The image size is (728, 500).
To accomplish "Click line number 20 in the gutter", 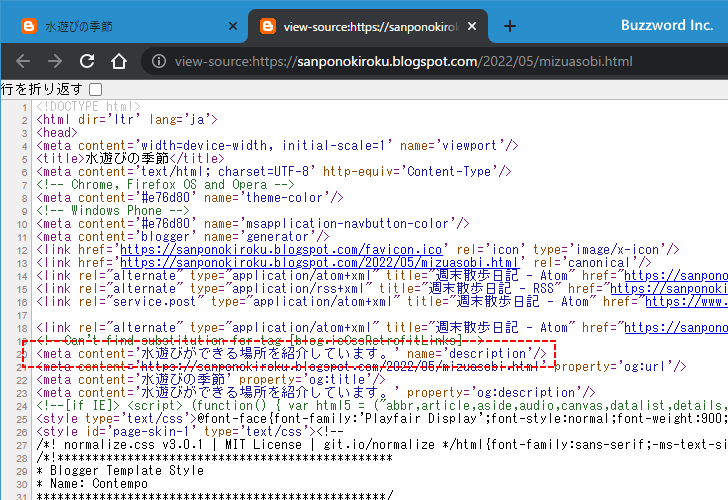I will pos(22,355).
